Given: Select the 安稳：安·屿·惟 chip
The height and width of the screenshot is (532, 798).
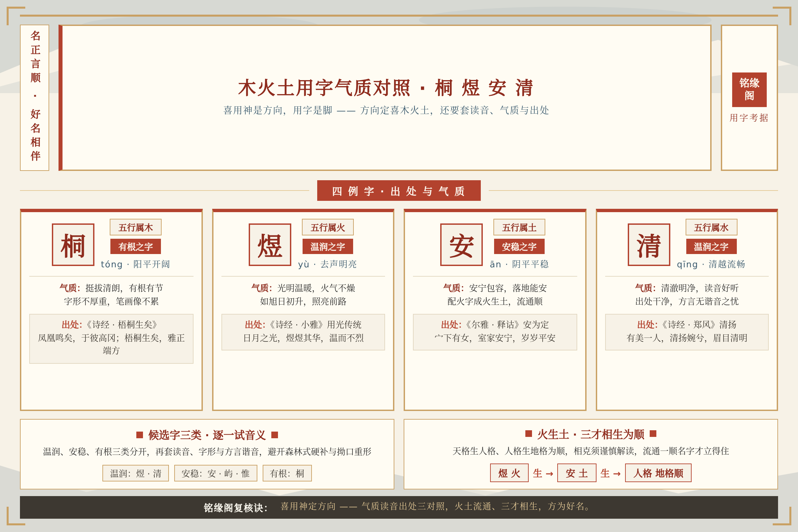Looking at the screenshot, I should [x=215, y=473].
